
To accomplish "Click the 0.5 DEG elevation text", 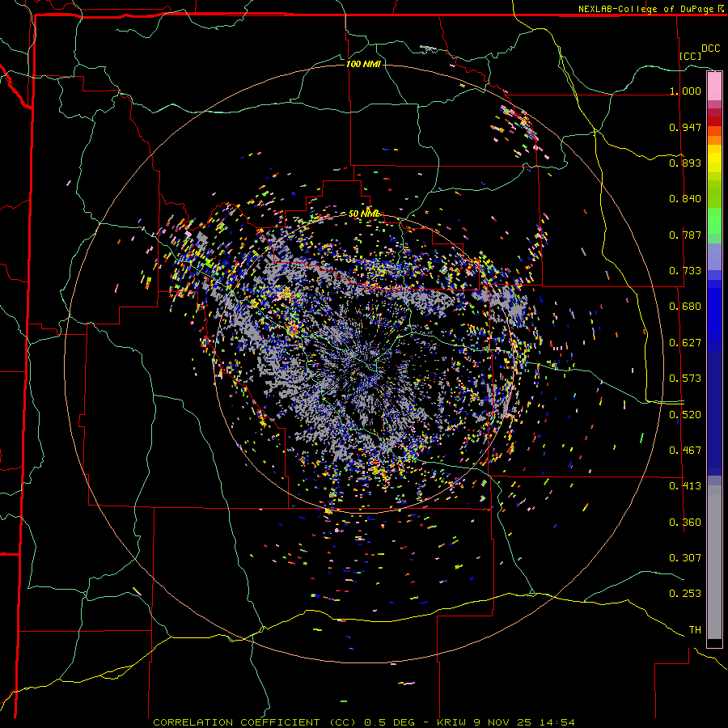I will click(391, 722).
